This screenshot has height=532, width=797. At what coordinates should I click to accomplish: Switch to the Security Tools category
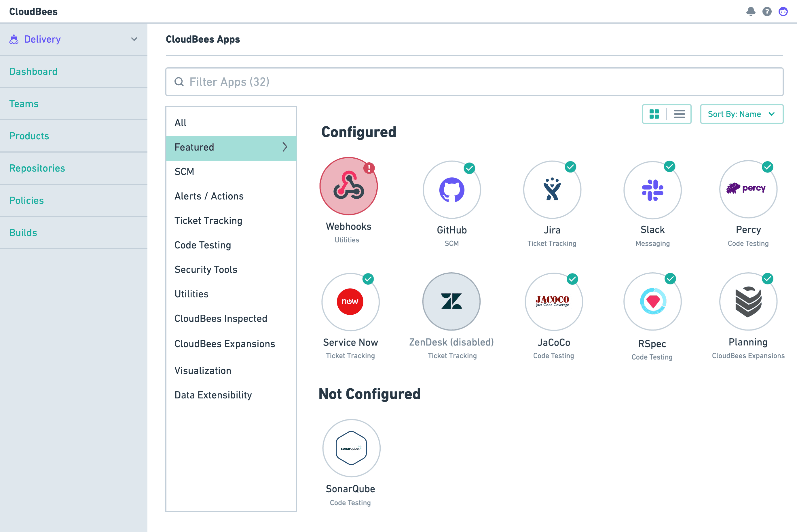pos(206,269)
